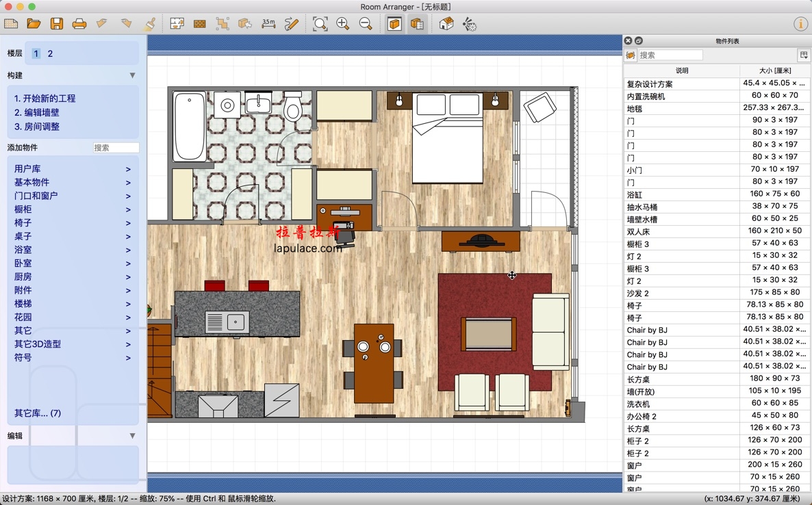Open the settings spray gear icon

click(x=469, y=24)
